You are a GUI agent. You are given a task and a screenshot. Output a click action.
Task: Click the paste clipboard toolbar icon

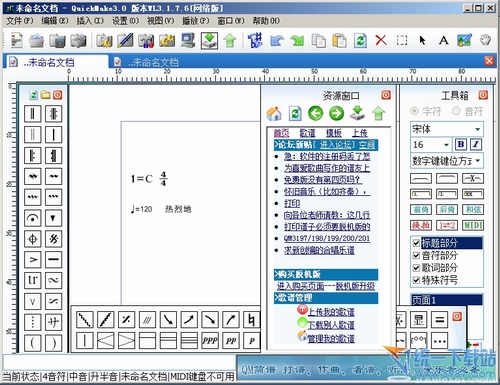tap(339, 41)
